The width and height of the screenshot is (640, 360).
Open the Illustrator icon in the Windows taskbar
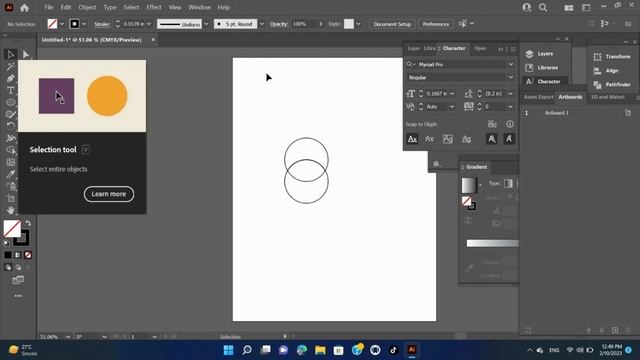[x=411, y=350]
